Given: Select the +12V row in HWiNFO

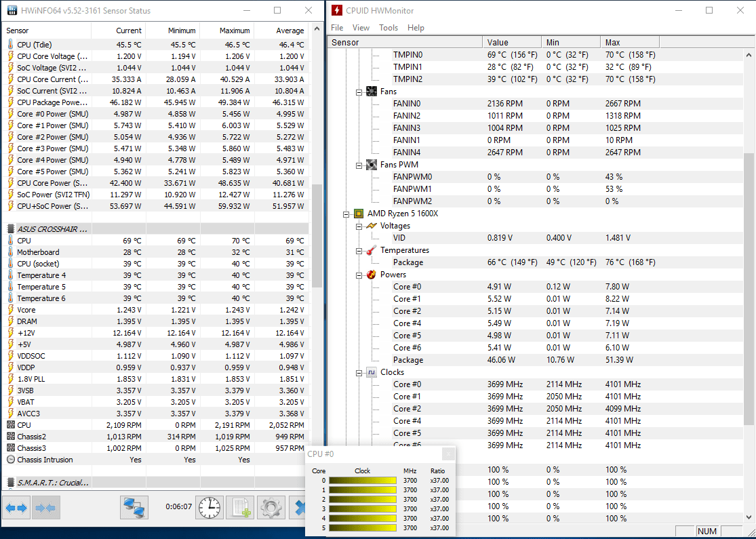Looking at the screenshot, I should (155, 333).
